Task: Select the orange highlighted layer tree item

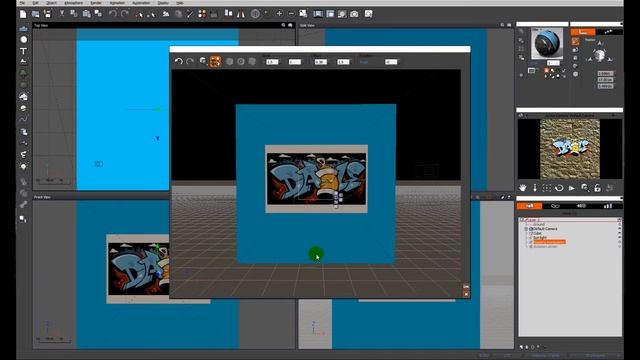Action: (549, 242)
